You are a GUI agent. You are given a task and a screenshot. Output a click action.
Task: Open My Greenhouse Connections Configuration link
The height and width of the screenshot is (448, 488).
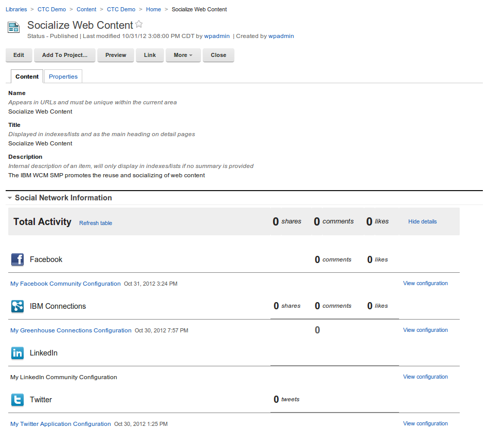pyautogui.click(x=71, y=330)
